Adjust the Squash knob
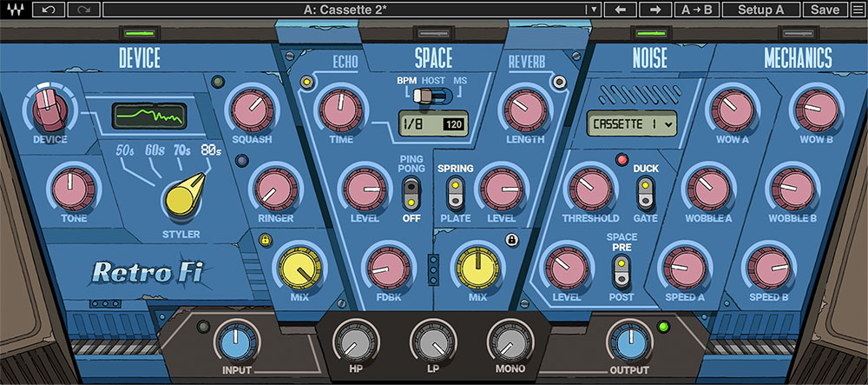 point(252,110)
